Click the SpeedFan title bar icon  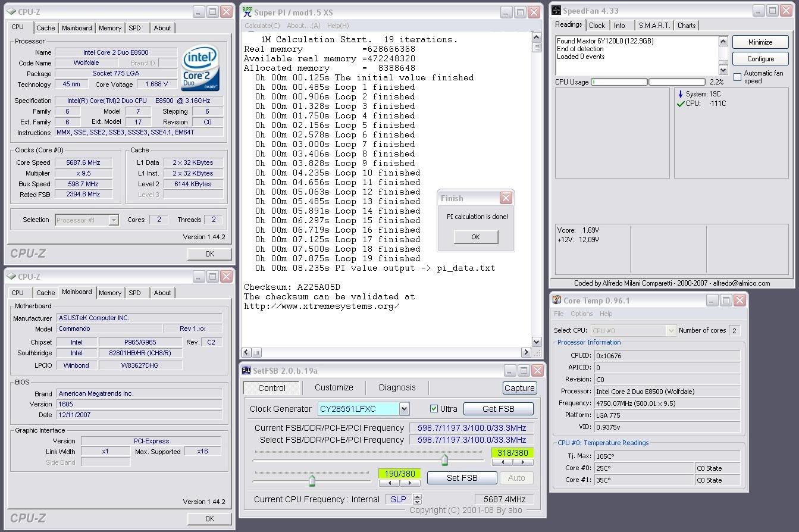click(x=556, y=10)
